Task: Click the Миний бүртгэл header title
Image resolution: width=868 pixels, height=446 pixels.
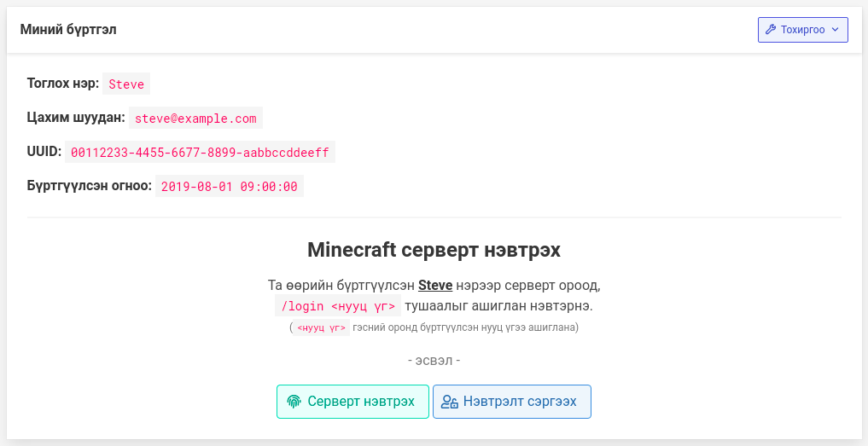Action: tap(68, 29)
